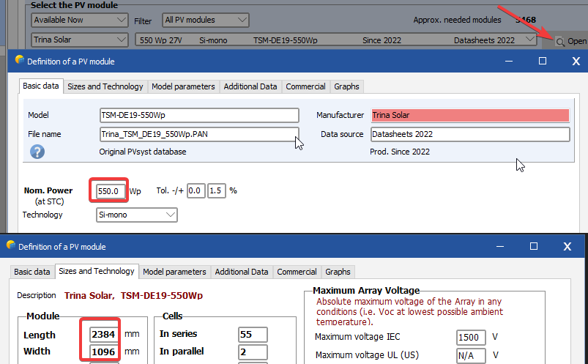Open Additional Data tab in upper window
The image size is (588, 364).
click(250, 86)
